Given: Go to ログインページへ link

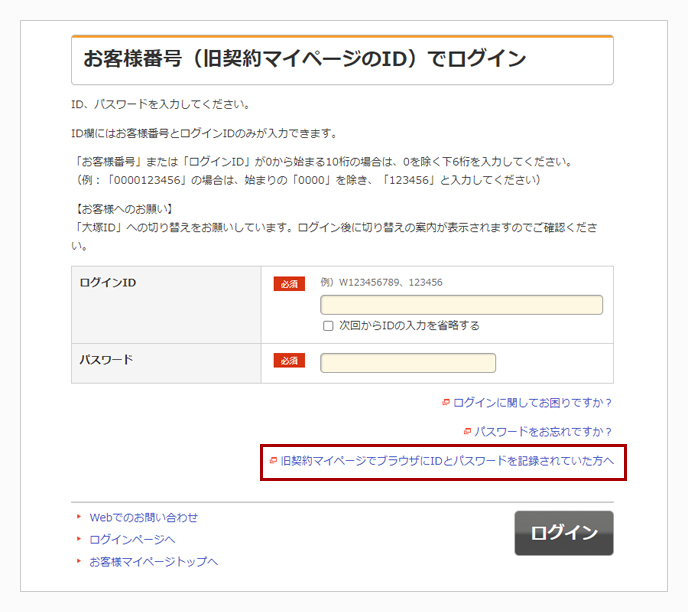Looking at the screenshot, I should (x=132, y=540).
